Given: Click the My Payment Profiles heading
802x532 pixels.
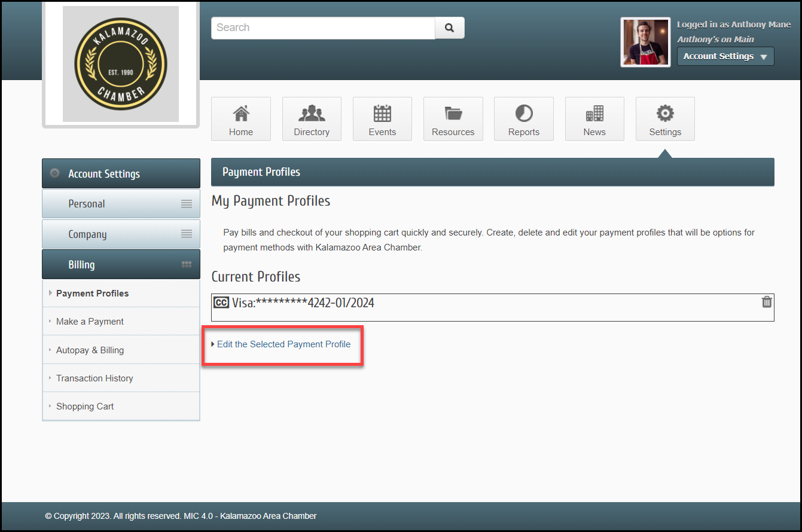Looking at the screenshot, I should point(271,201).
